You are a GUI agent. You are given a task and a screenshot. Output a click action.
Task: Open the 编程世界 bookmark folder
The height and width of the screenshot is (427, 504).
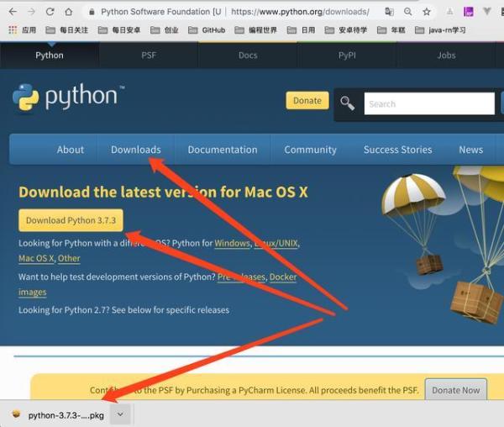[x=256, y=30]
